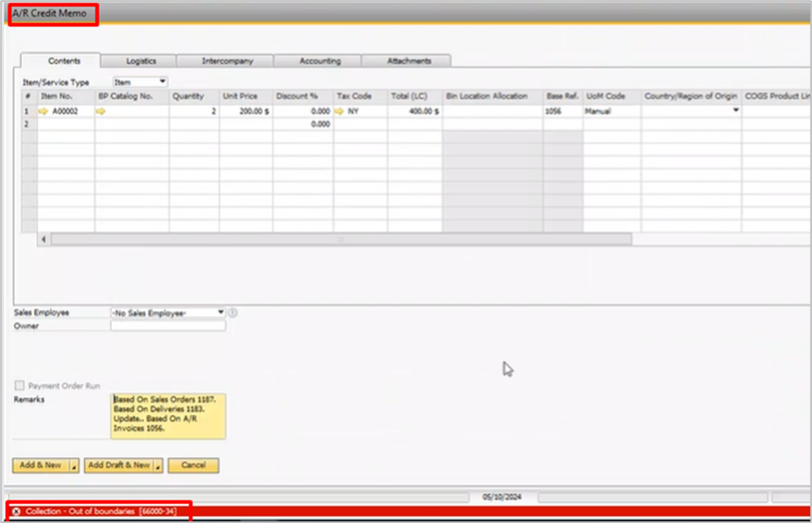The width and height of the screenshot is (812, 523).
Task: Switch to the Logistics tab
Action: 140,61
